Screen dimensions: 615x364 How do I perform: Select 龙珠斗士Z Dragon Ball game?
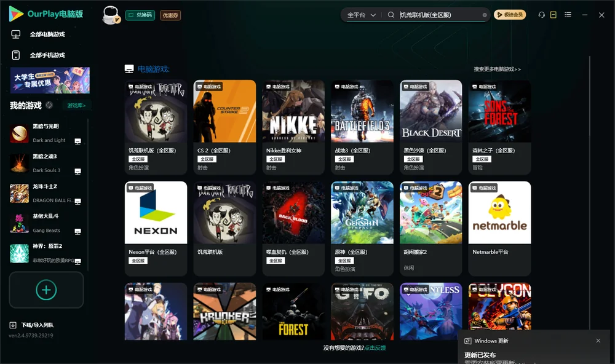[46, 193]
